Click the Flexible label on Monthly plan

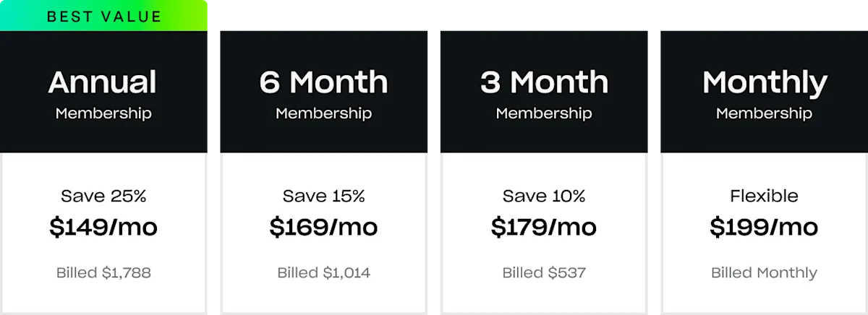coord(764,196)
